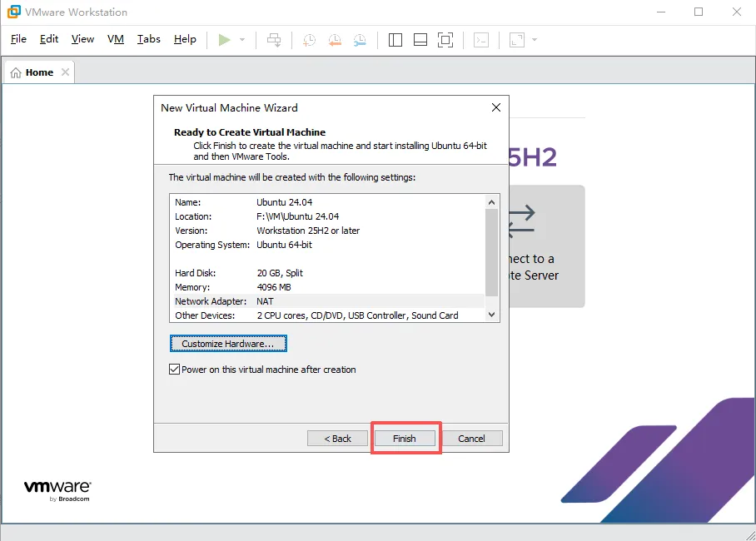Click the settings list scroll up arrow
This screenshot has height=541, width=756.
pos(492,202)
